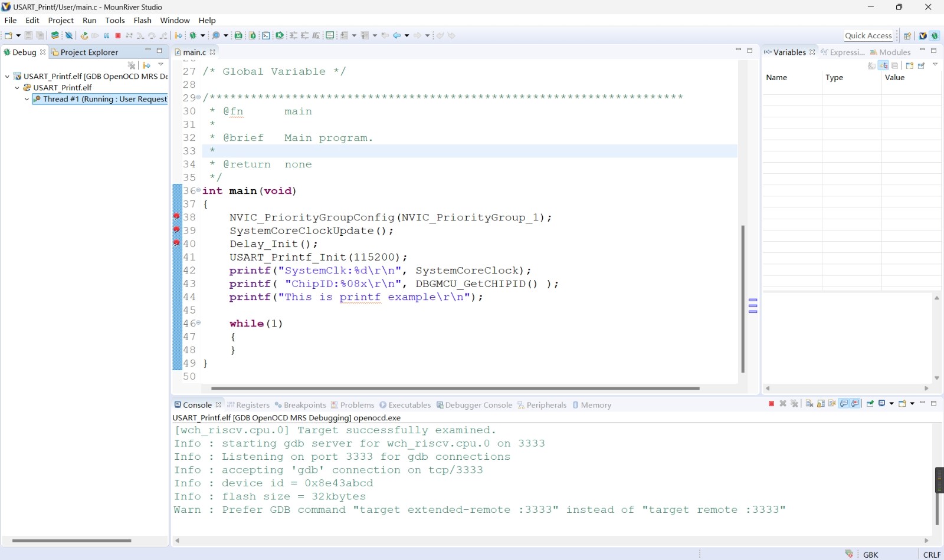
Task: Open the Flash menu
Action: (143, 20)
